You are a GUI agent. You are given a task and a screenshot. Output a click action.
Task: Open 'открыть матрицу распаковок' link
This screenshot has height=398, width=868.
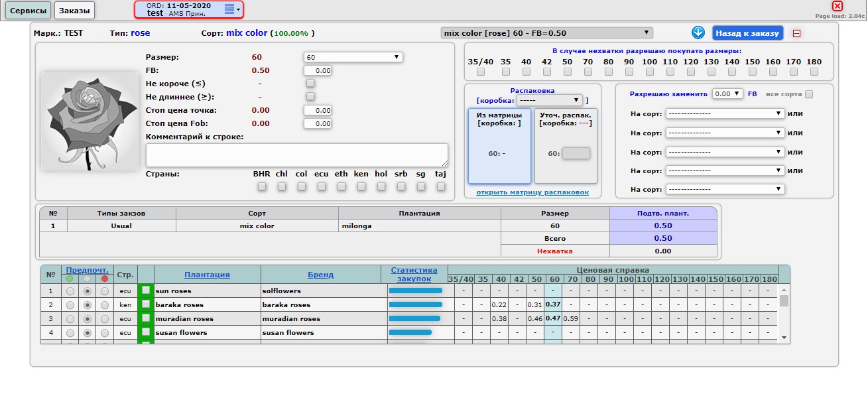532,192
